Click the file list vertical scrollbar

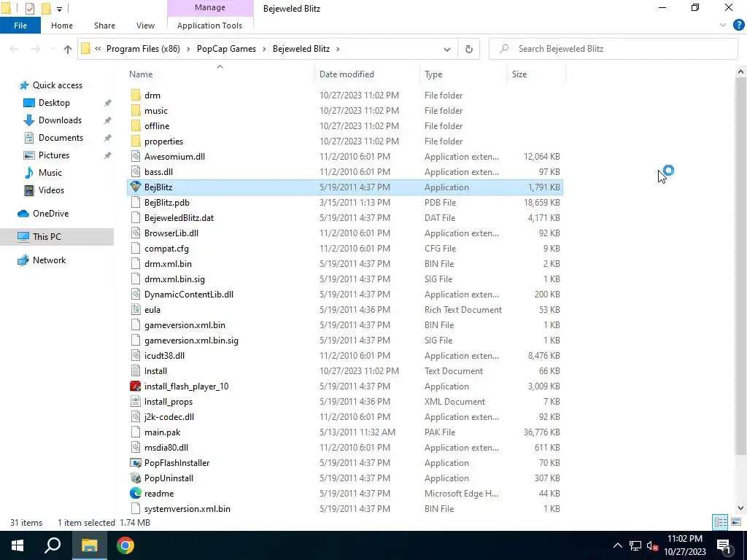pyautogui.click(x=740, y=267)
